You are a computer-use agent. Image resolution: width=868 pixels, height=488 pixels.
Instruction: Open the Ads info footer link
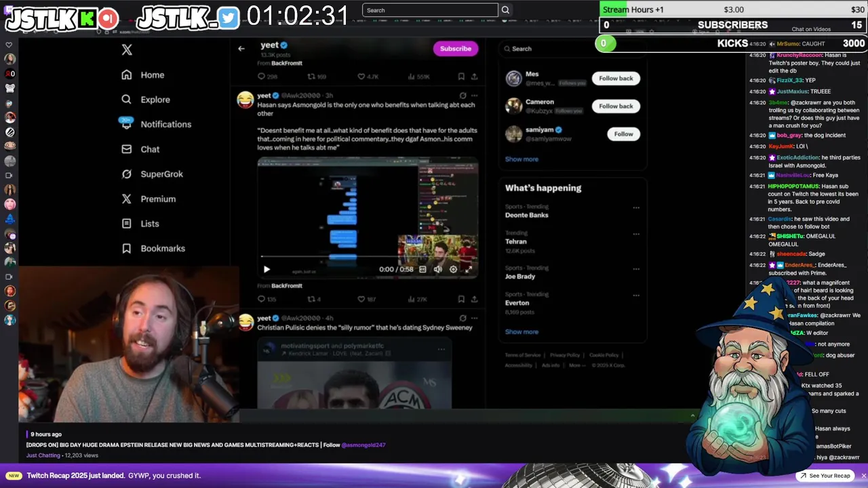[551, 365]
